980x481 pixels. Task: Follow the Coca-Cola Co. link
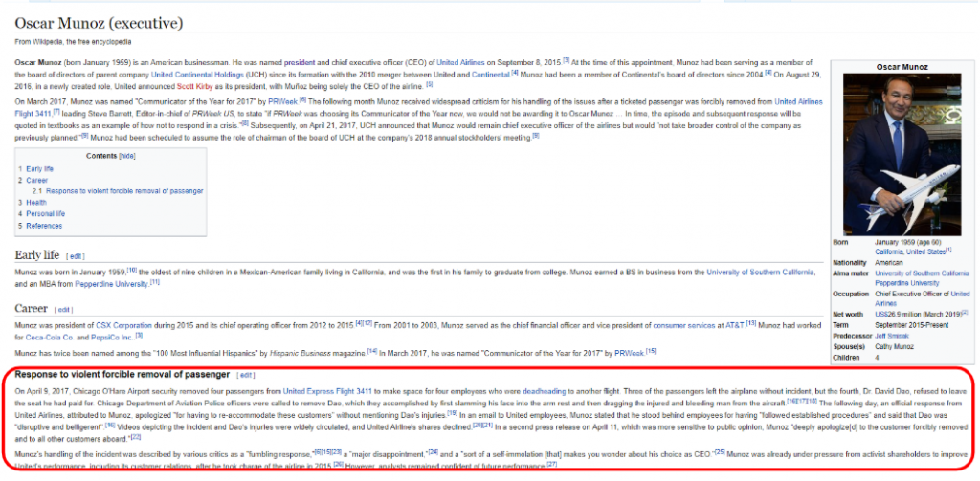point(50,338)
